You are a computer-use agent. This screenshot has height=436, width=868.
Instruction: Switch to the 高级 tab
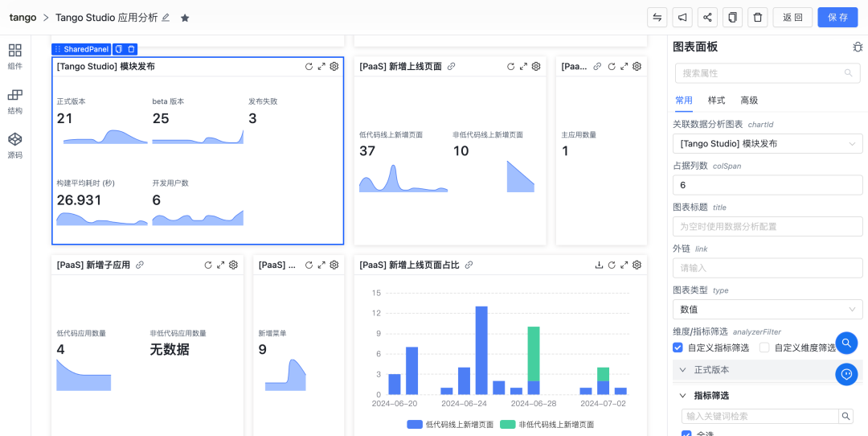(x=749, y=101)
